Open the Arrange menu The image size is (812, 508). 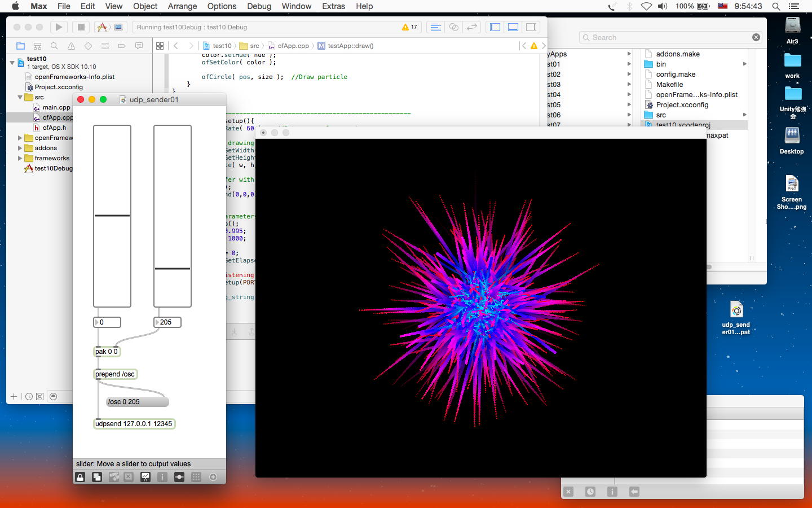(182, 6)
